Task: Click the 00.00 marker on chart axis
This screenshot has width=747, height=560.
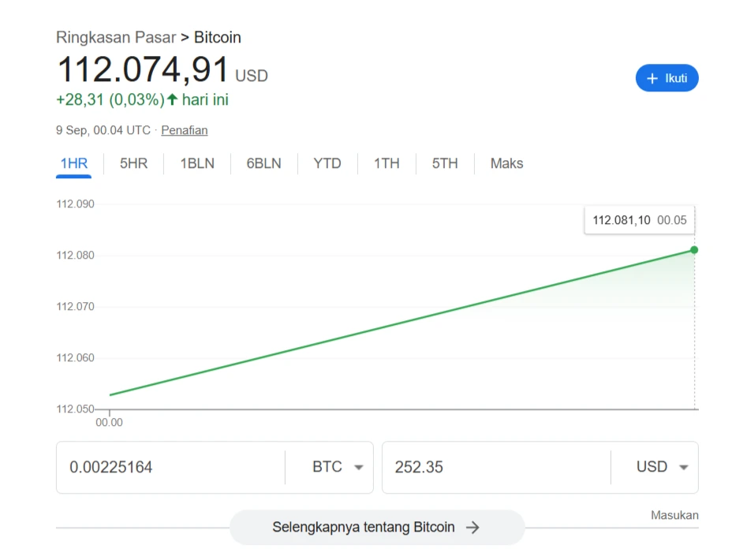Action: (x=110, y=422)
